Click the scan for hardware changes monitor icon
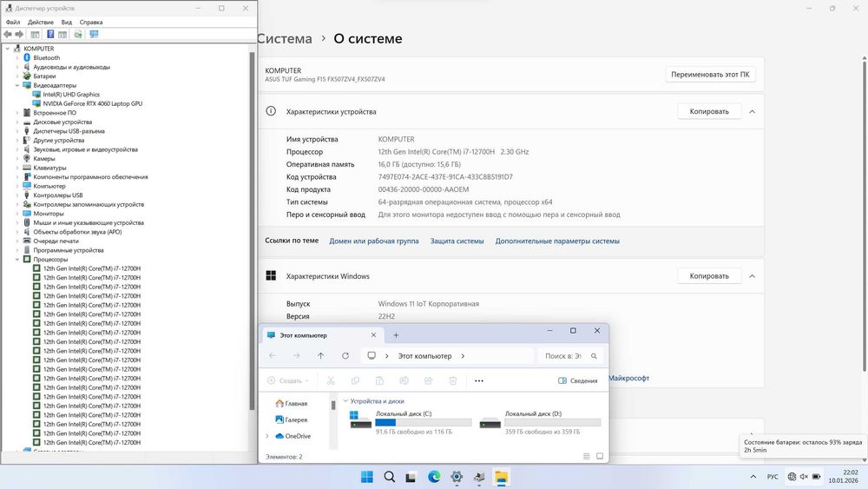This screenshot has width=868, height=489. 94,35
